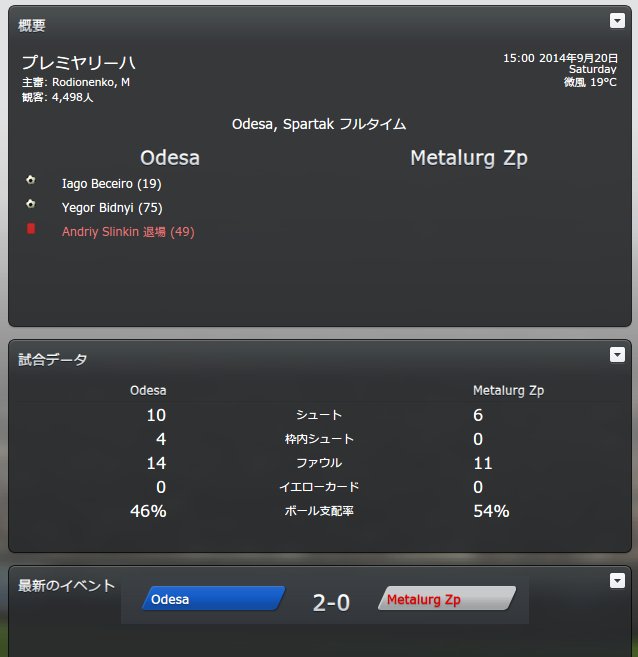Click the 2-0 scoreline
This screenshot has height=657, width=638.
331,603
